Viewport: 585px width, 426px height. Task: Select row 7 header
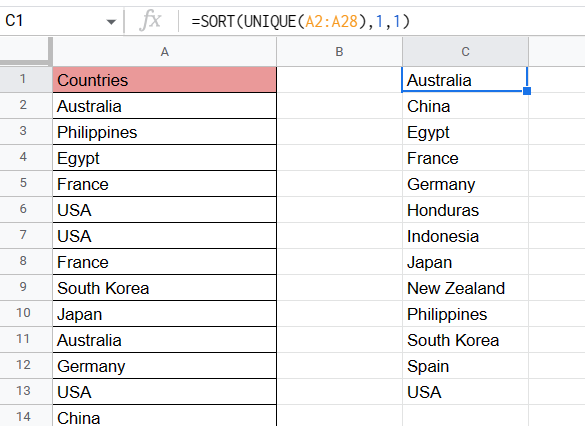click(25, 235)
